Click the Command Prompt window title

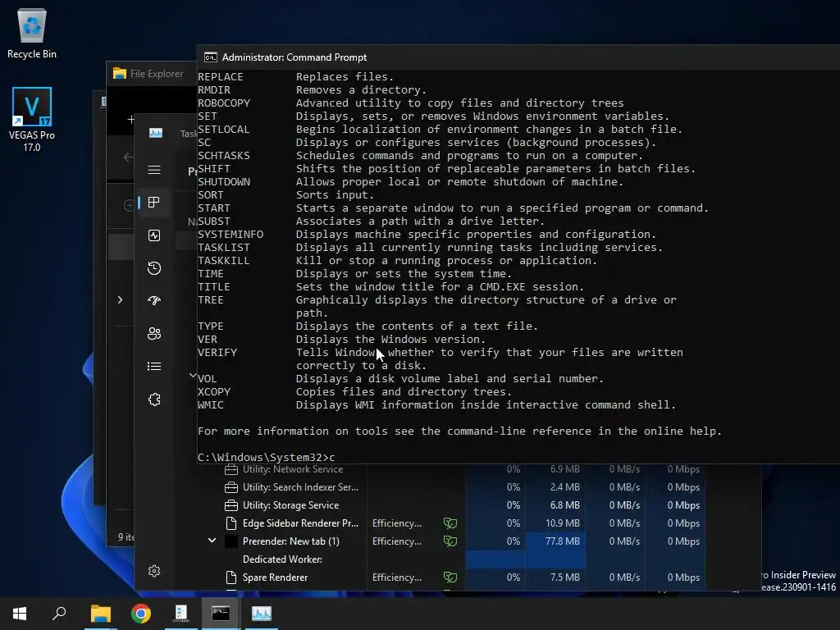tap(294, 57)
